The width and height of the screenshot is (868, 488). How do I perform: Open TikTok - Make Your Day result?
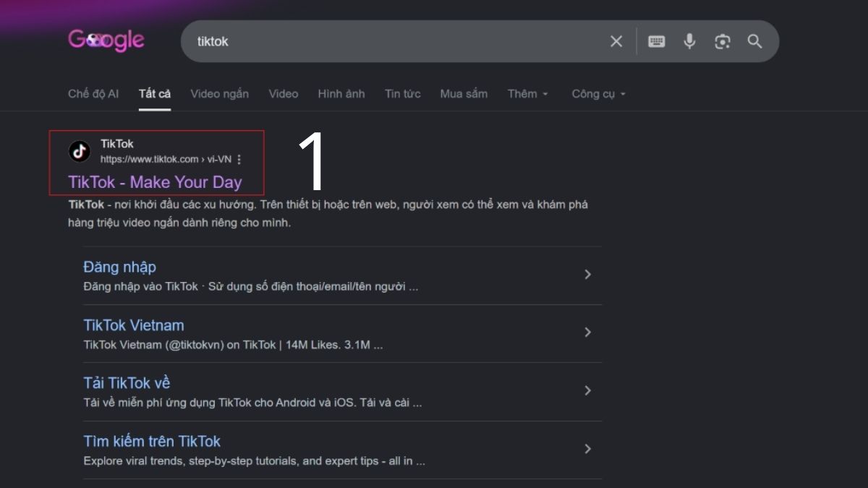(x=155, y=182)
